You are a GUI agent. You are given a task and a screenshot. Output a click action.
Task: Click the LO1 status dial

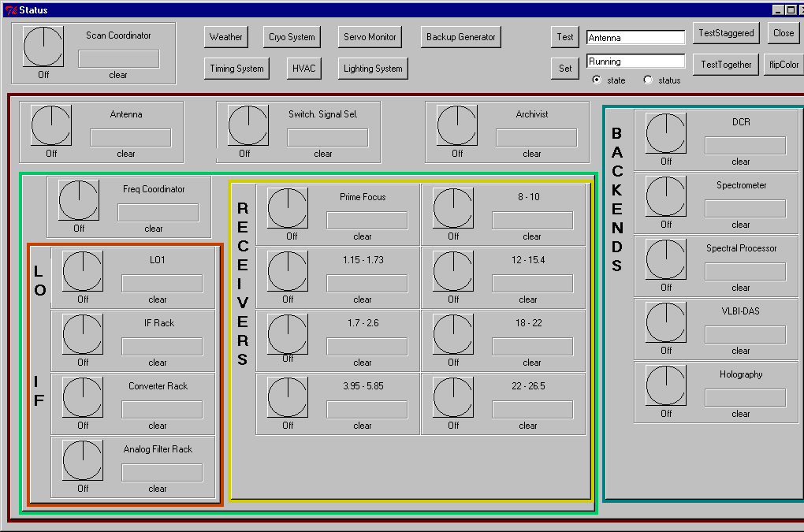tap(83, 271)
